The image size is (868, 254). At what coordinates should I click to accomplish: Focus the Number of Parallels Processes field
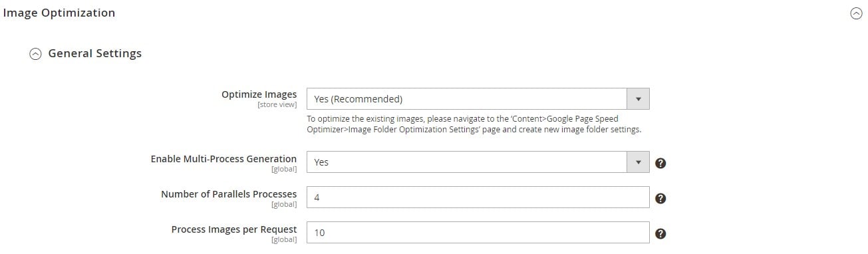[x=478, y=197]
